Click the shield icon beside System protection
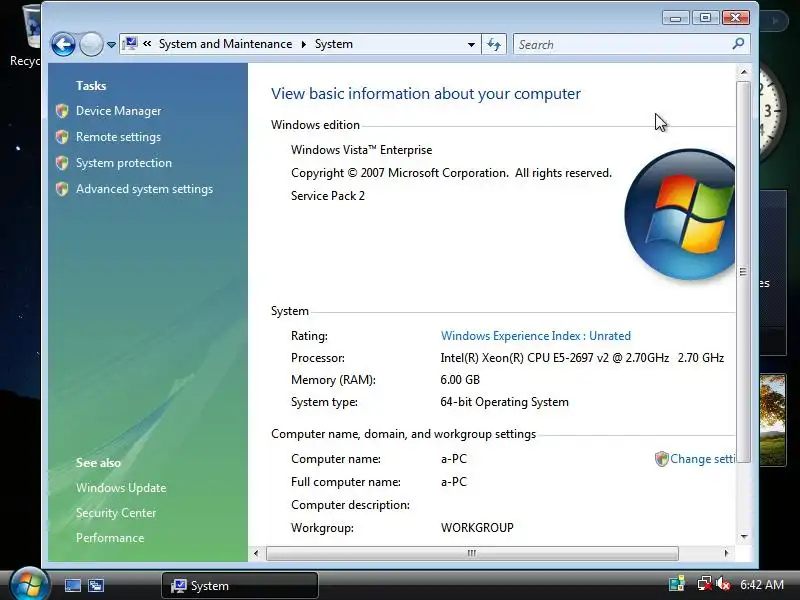The height and width of the screenshot is (600, 800). tap(62, 163)
